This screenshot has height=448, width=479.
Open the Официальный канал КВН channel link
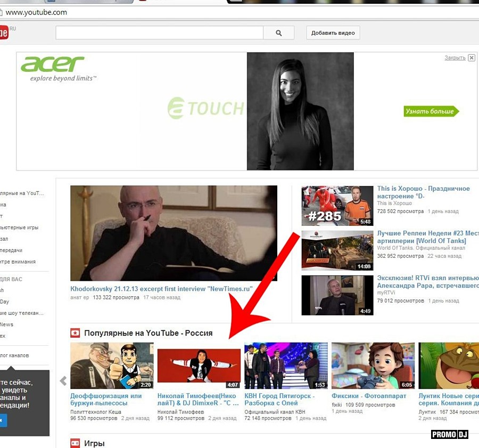point(275,412)
